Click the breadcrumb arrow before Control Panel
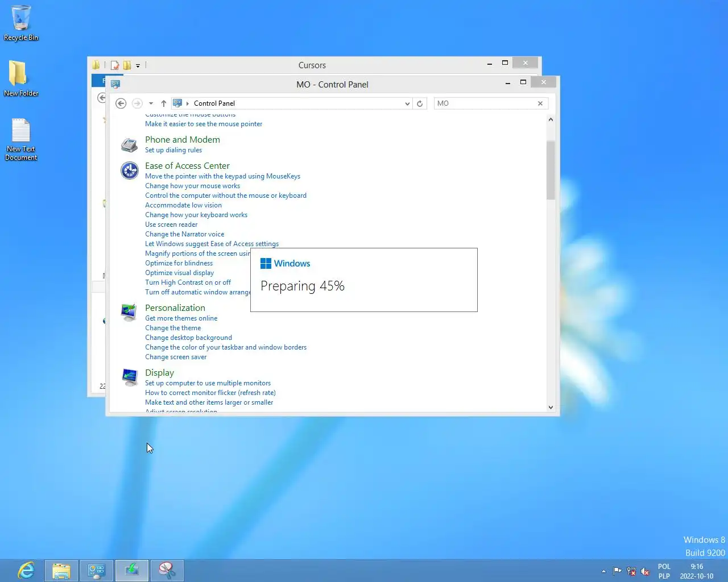This screenshot has width=728, height=582. click(x=188, y=103)
